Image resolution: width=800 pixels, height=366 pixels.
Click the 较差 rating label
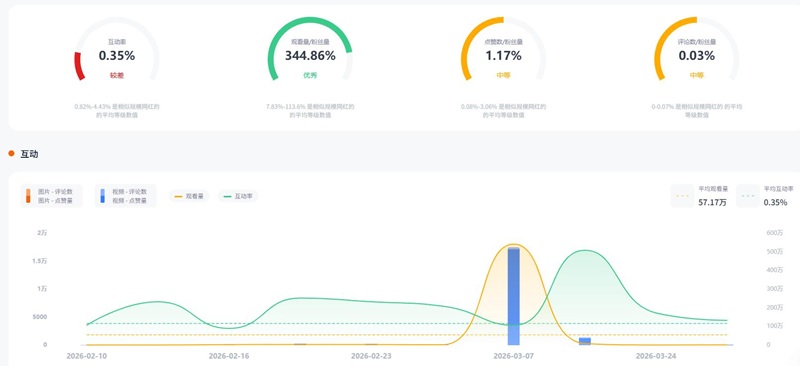click(x=117, y=75)
